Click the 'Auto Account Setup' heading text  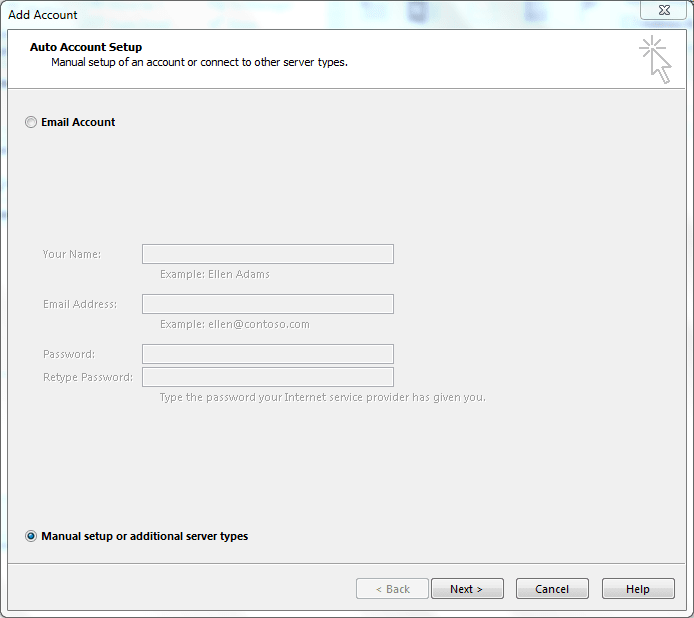point(86,47)
